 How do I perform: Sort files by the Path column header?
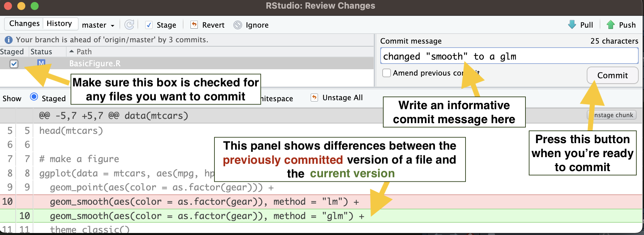tap(84, 52)
